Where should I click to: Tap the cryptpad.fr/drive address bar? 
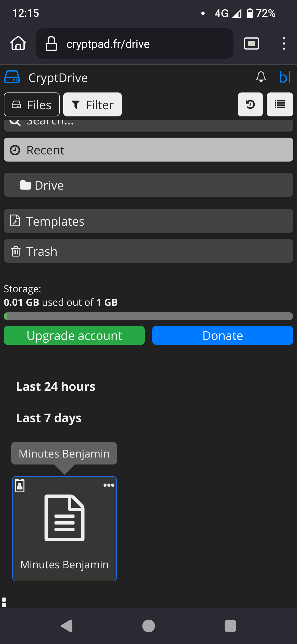(135, 43)
